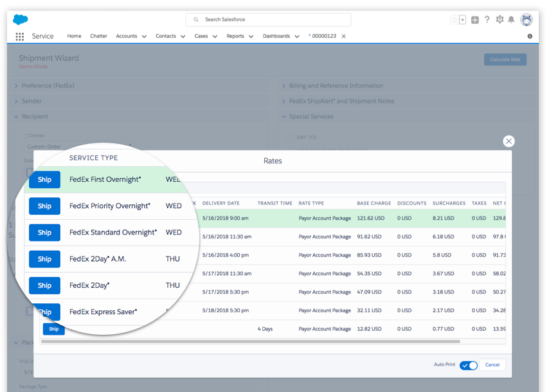This screenshot has height=392, width=551.
Task: Open Chatter tab
Action: pos(98,36)
